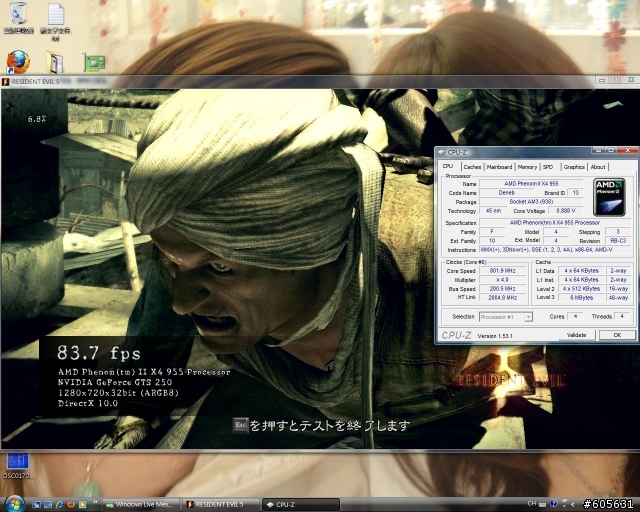The image size is (640, 512).
Task: Switch to the Caches tab
Action: 472,167
